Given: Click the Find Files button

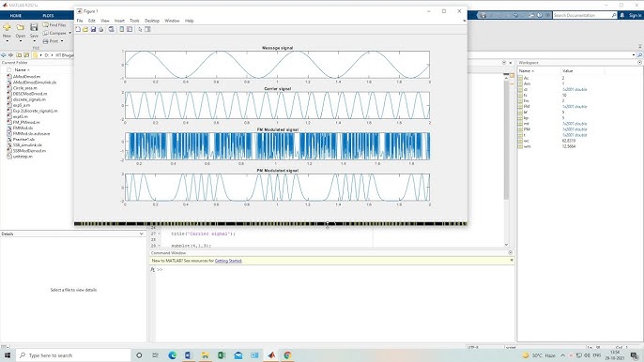Looking at the screenshot, I should pos(54,25).
